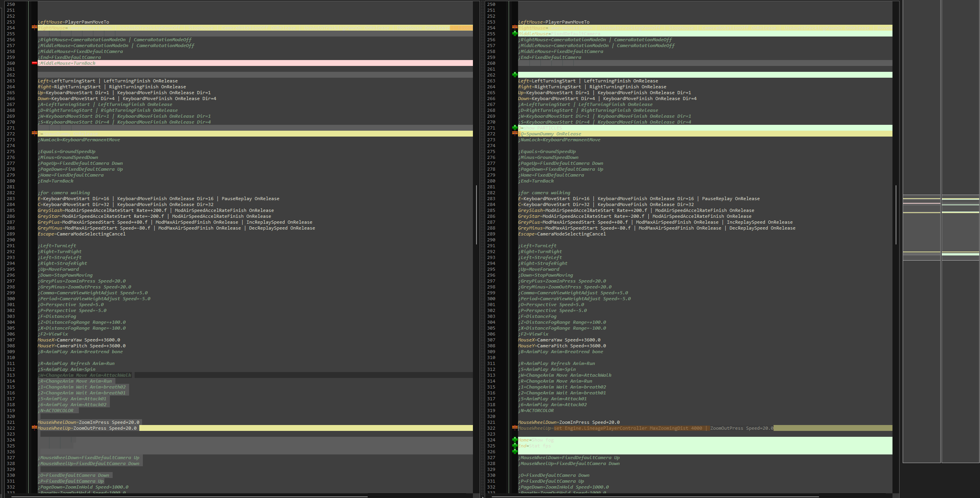Click green added-line plus at line 325, right pane
Screen dimensions: 980x498
click(x=515, y=445)
